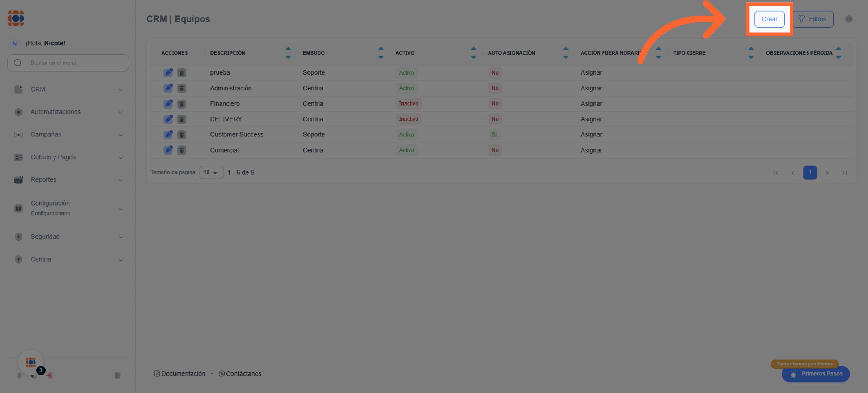Click edit pencil for prueba team
The width and height of the screenshot is (868, 393).
click(x=168, y=73)
